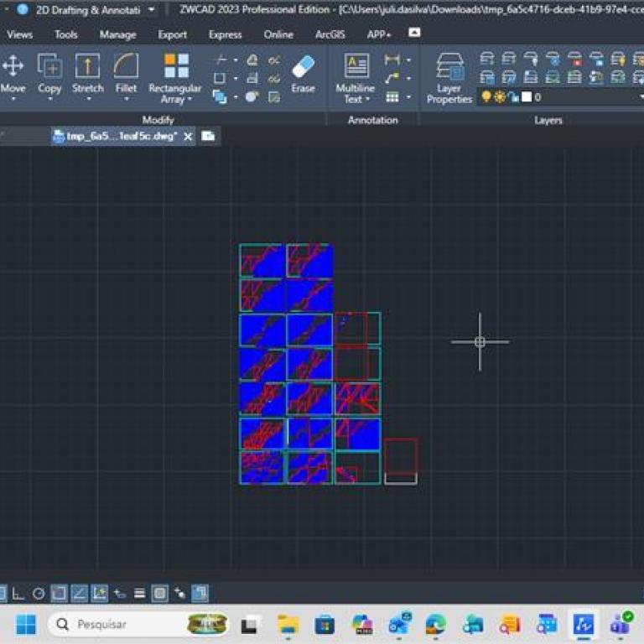Click the Fillet tool icon
Viewport: 644px width, 644px height.
click(x=126, y=67)
